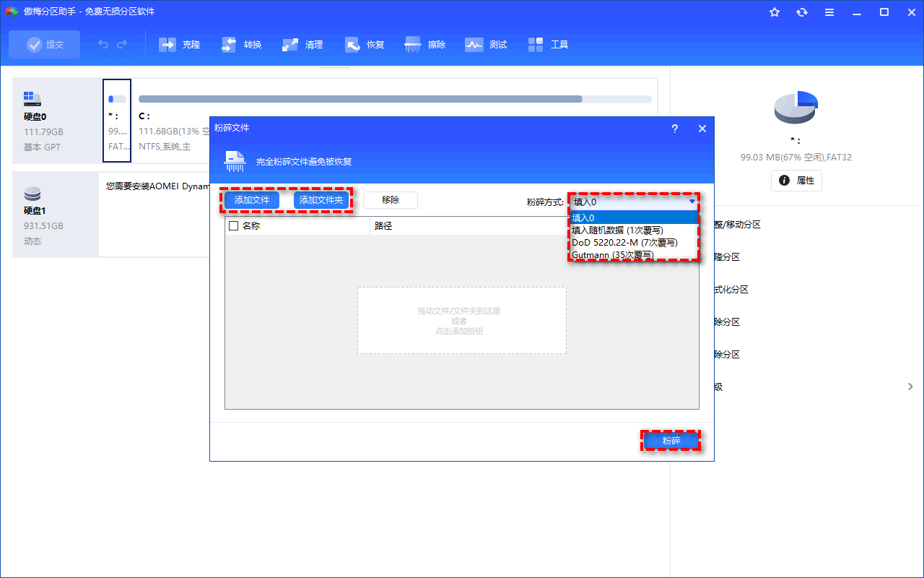Screen dimensions: 924x578
Task: Click the 粉碎 shred button
Action: (x=671, y=440)
